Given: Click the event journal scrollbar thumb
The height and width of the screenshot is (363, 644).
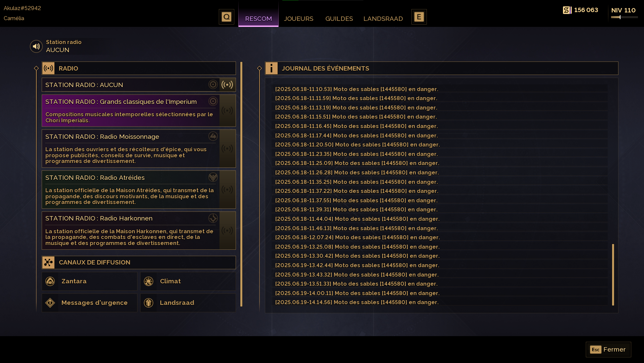Looking at the screenshot, I should [x=613, y=275].
